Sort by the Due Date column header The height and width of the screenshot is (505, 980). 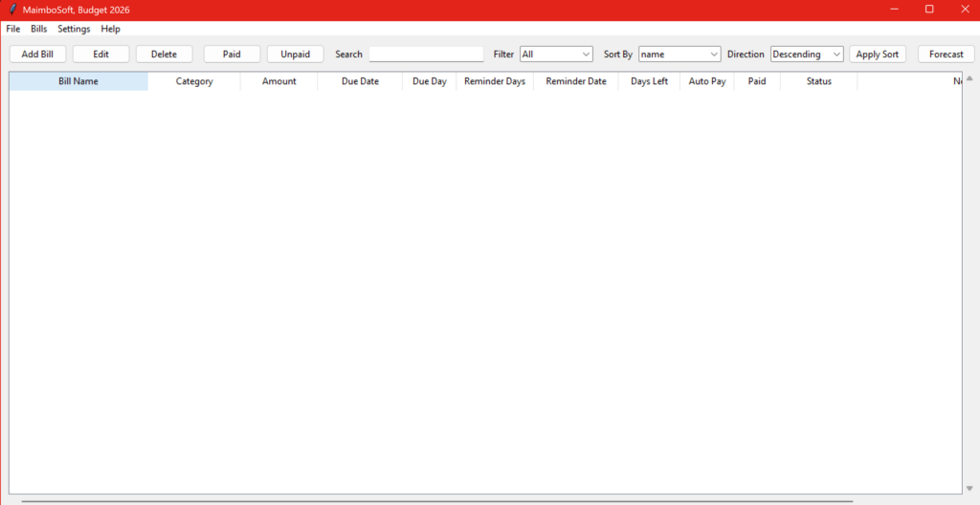tap(360, 81)
